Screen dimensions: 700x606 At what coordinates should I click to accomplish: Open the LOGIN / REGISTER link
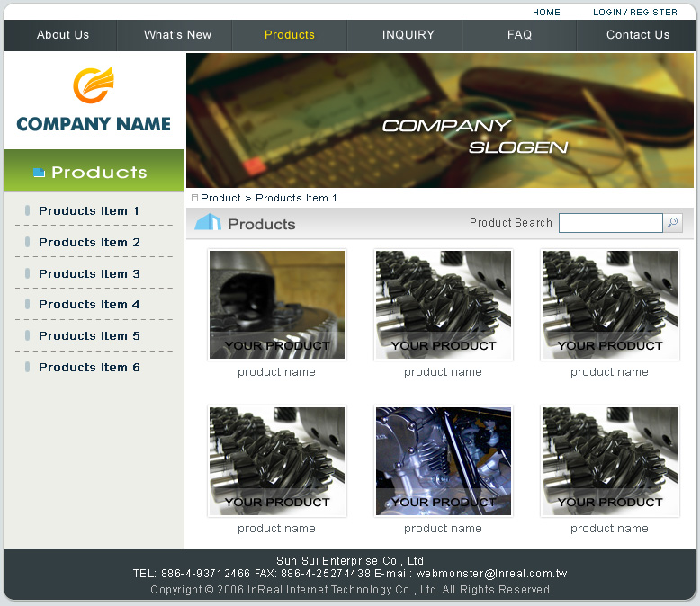click(x=634, y=13)
